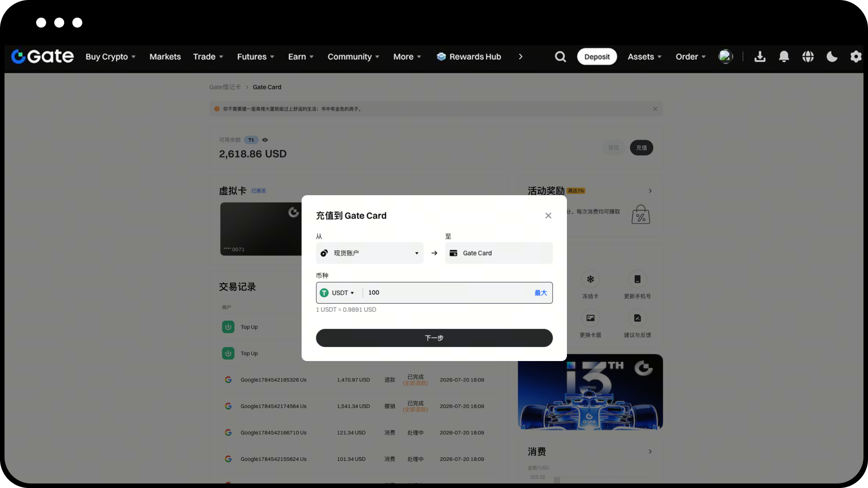
Task: Open the language globe icon
Action: (x=808, y=56)
